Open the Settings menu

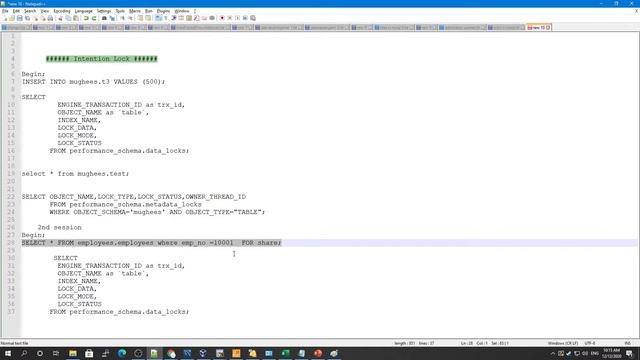click(x=104, y=11)
